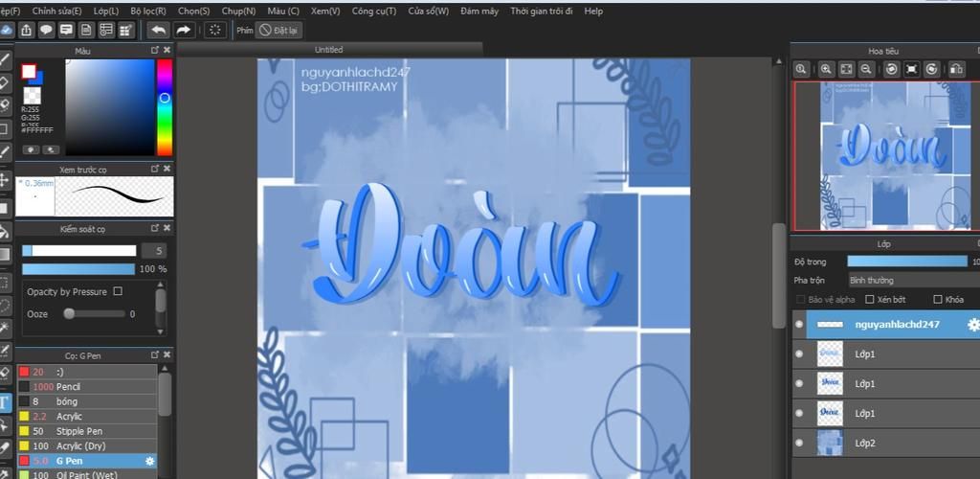The image size is (980, 479).
Task: Click the foreground white color swatch
Action: [x=29, y=71]
